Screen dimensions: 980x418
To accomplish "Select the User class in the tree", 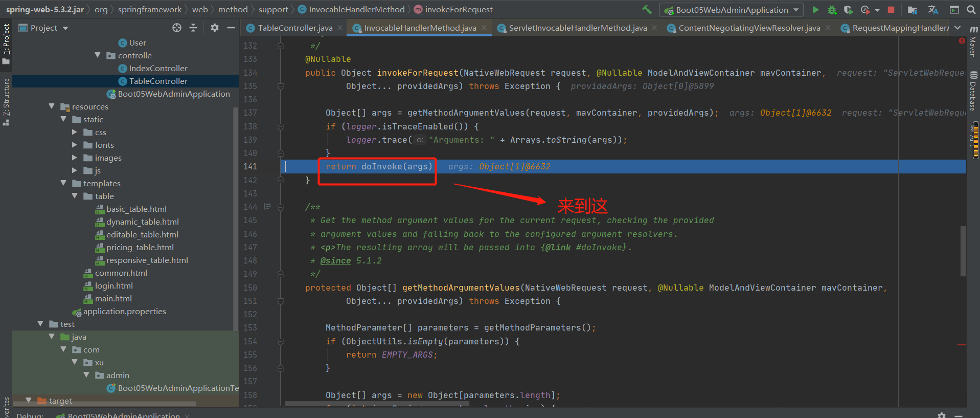I will [x=137, y=43].
